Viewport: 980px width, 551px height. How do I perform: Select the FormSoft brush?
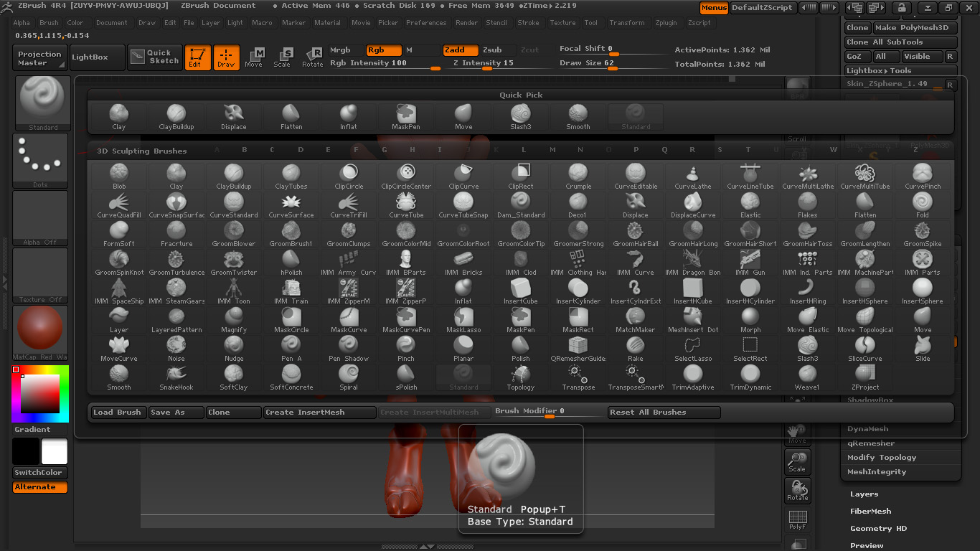[x=119, y=234]
